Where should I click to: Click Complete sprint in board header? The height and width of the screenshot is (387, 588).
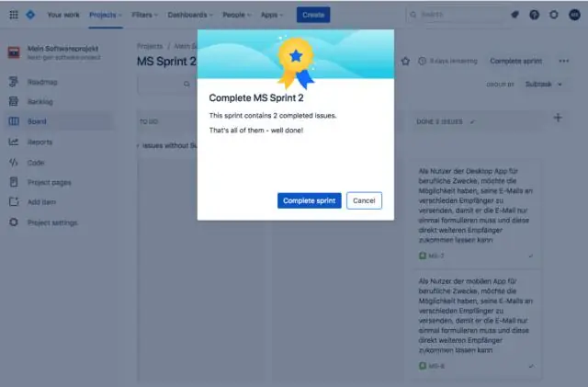516,61
